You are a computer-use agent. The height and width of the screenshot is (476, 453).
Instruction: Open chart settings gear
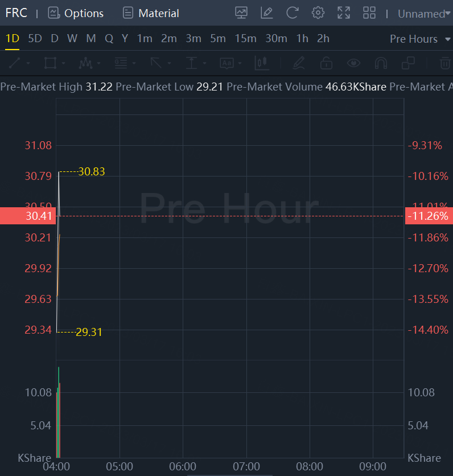tap(318, 13)
